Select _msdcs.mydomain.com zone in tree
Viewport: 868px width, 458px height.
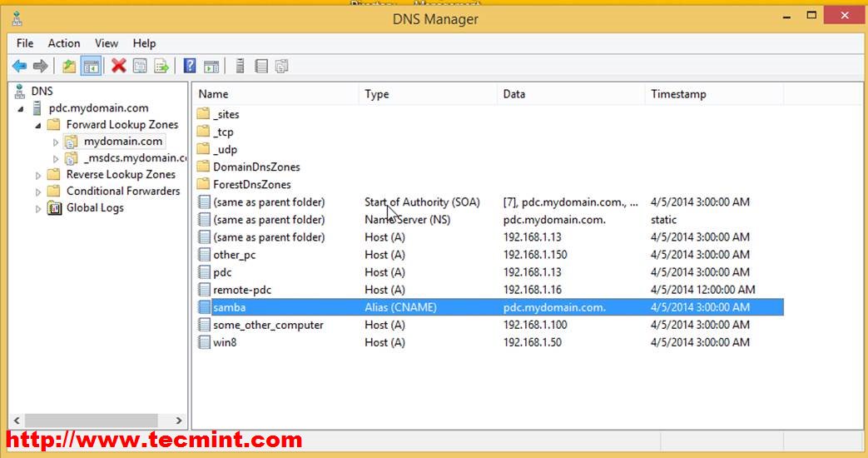pyautogui.click(x=135, y=158)
